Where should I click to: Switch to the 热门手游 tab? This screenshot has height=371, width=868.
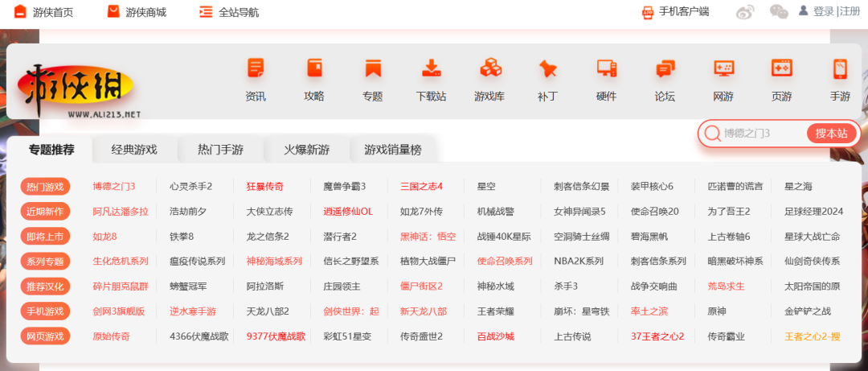pyautogui.click(x=220, y=149)
